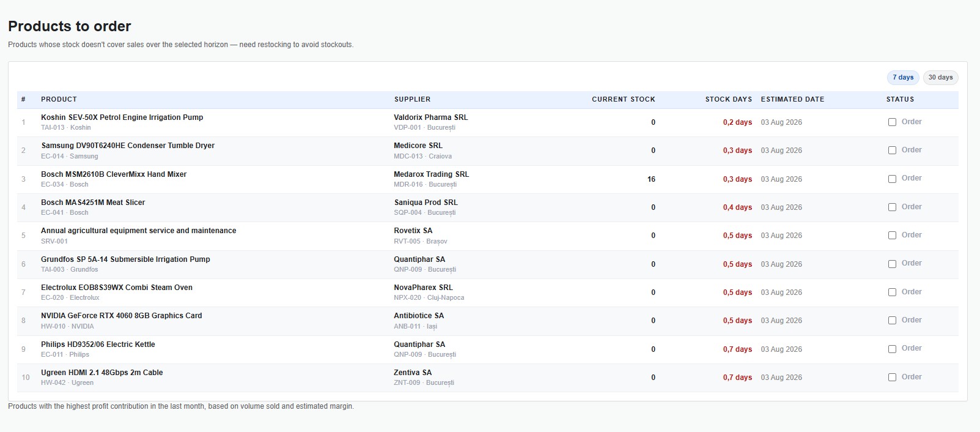Viewport: 980px width, 432px height.
Task: Select supplier Antibiotice SA
Action: tap(419, 316)
